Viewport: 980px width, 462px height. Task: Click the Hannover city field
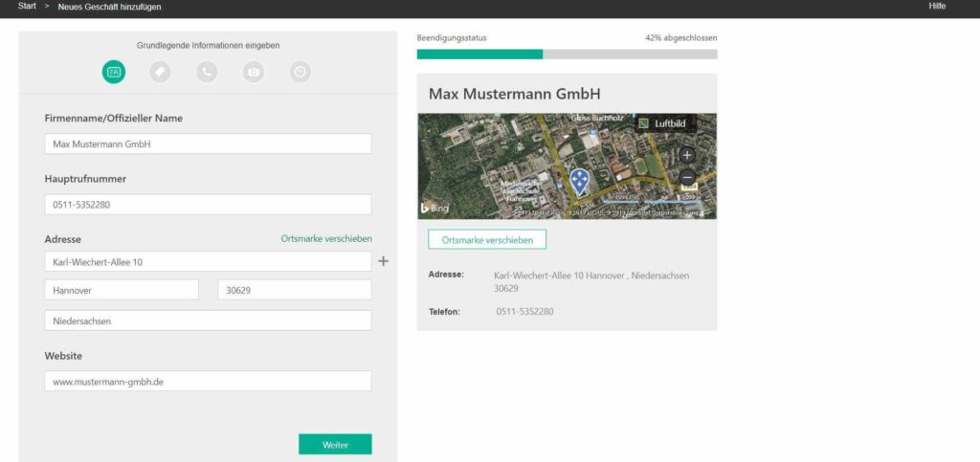point(122,290)
